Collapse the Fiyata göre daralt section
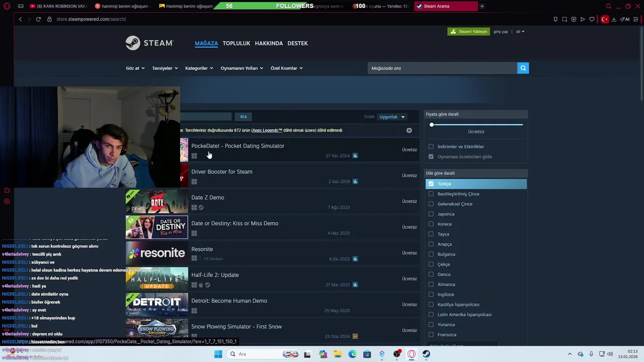644x362 pixels. coord(476,114)
